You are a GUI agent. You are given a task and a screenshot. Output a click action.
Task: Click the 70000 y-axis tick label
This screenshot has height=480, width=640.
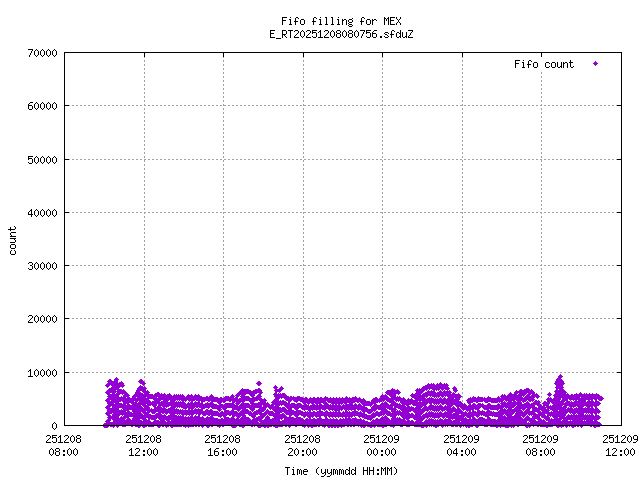tap(39, 53)
